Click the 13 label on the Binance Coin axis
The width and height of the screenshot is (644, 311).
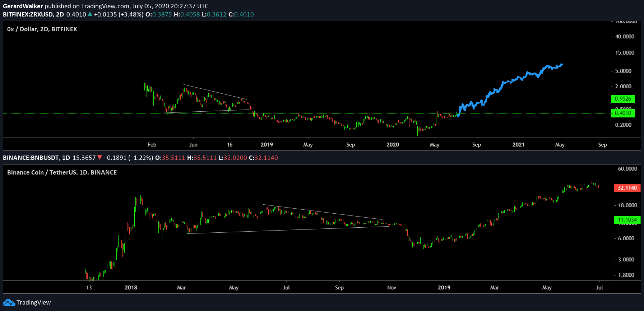tap(89, 288)
